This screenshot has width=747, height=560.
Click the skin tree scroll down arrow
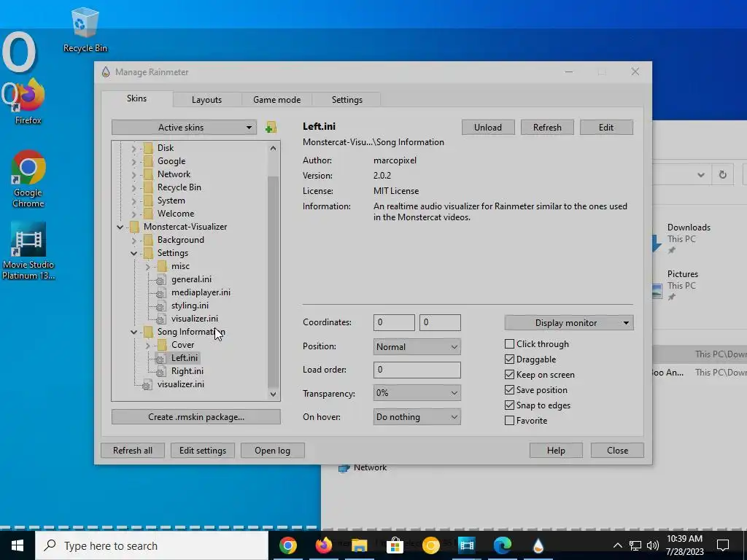[x=273, y=394]
